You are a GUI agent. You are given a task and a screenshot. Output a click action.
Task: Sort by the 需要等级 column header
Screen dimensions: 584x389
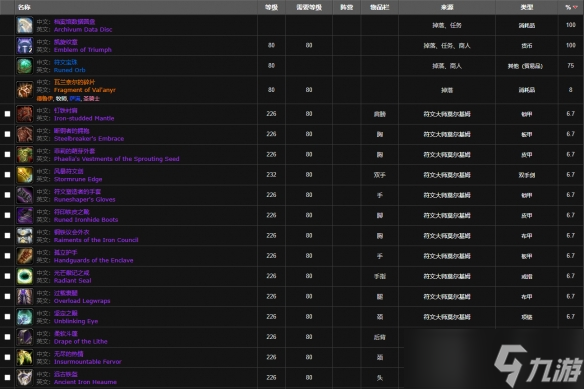pos(309,7)
